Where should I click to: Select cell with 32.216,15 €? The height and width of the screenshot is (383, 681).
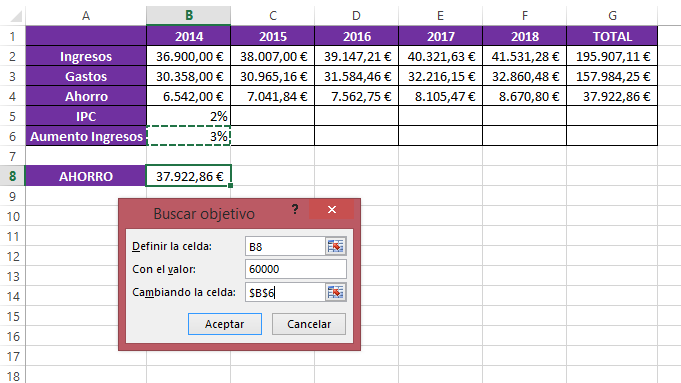(440, 76)
